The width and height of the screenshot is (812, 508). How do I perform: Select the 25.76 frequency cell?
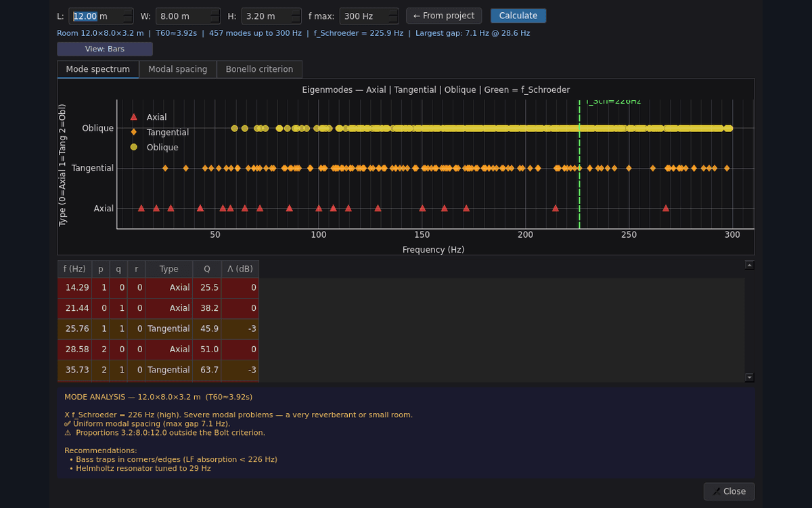(74, 329)
